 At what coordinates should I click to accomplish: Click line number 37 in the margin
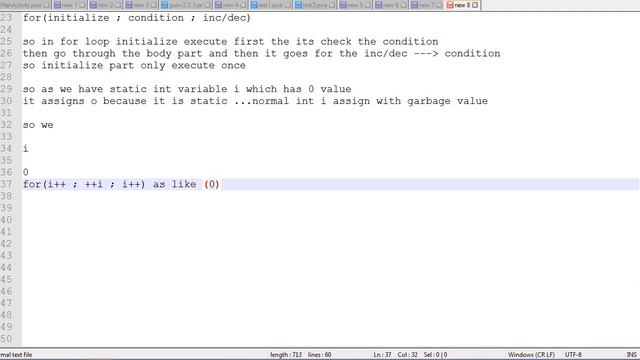(6, 184)
